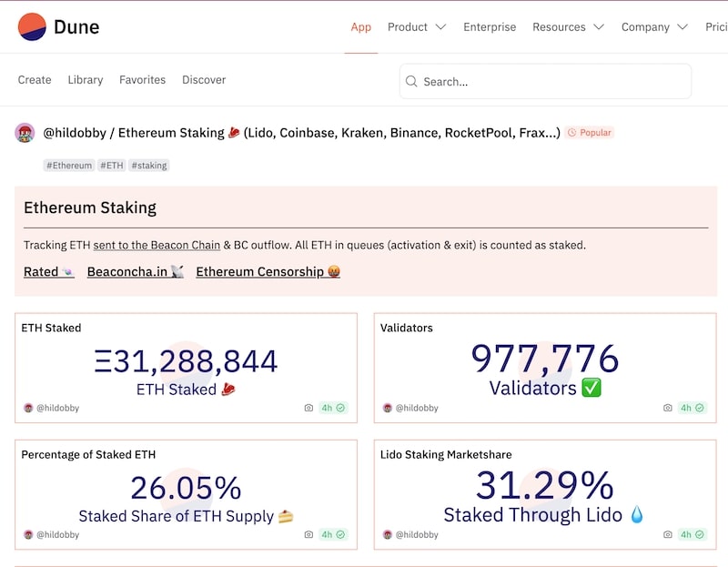Open the Enterprise page
The image size is (728, 567).
(x=490, y=27)
